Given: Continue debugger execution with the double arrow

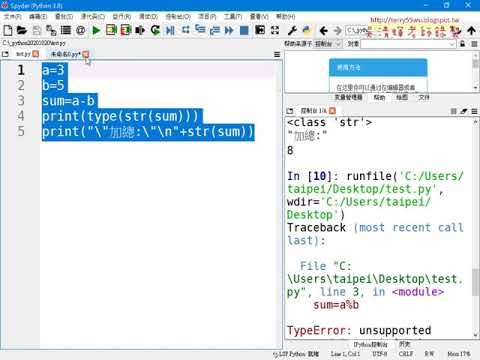Looking at the screenshot, I should click(x=229, y=30).
